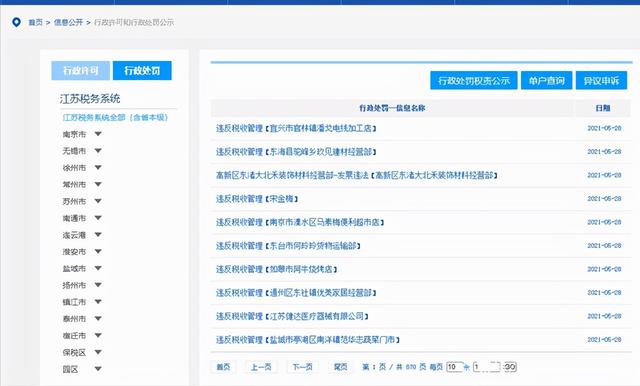The image size is (640, 386).
Task: Expand the 南京市 dropdown arrow
Action: tap(98, 134)
